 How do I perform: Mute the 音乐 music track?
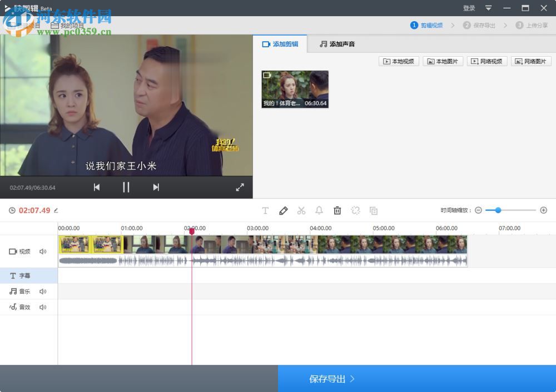click(43, 291)
